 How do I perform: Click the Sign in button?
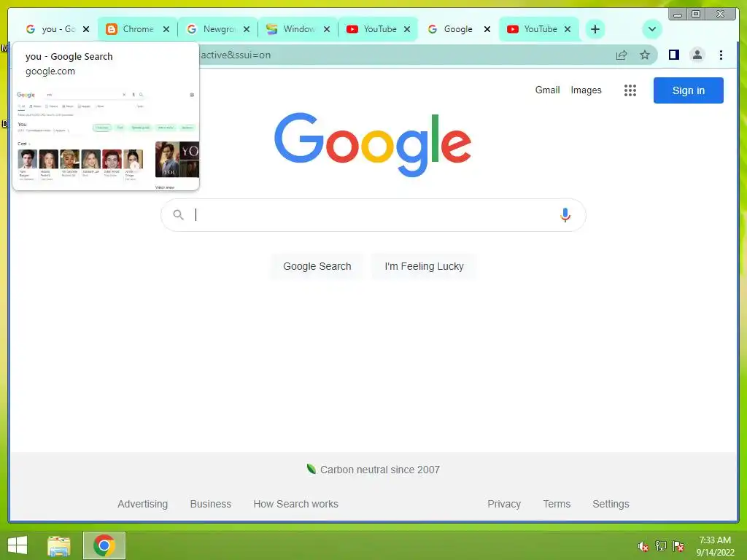point(689,90)
